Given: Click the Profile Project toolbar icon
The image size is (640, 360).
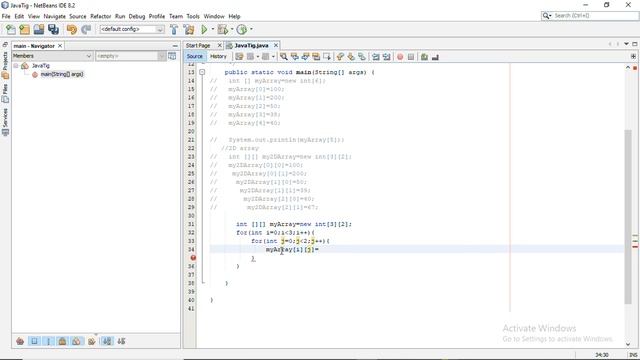Looking at the screenshot, I should (242, 29).
